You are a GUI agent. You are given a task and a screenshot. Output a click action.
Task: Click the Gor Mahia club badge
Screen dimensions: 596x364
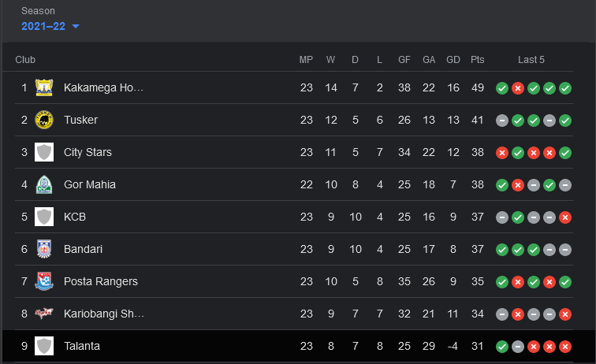[44, 184]
